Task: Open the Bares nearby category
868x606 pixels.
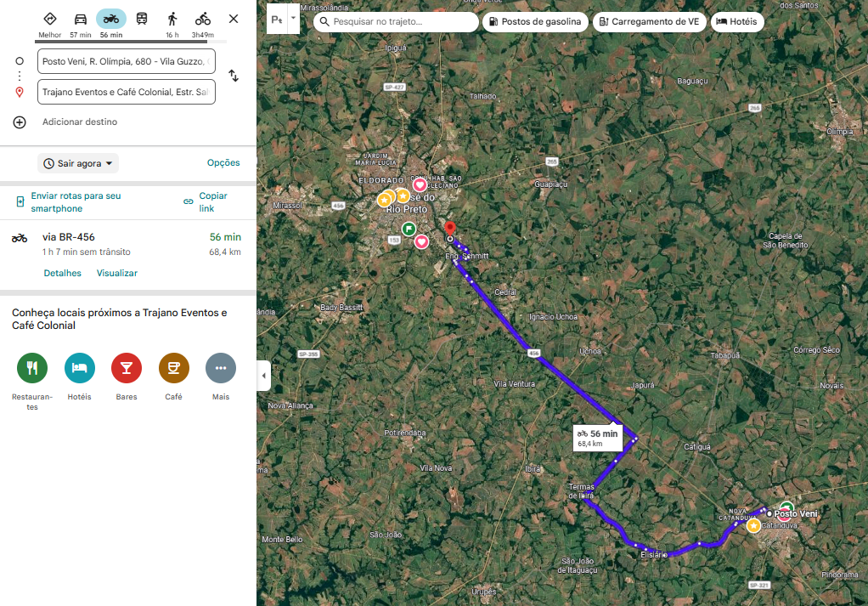Action: (127, 368)
